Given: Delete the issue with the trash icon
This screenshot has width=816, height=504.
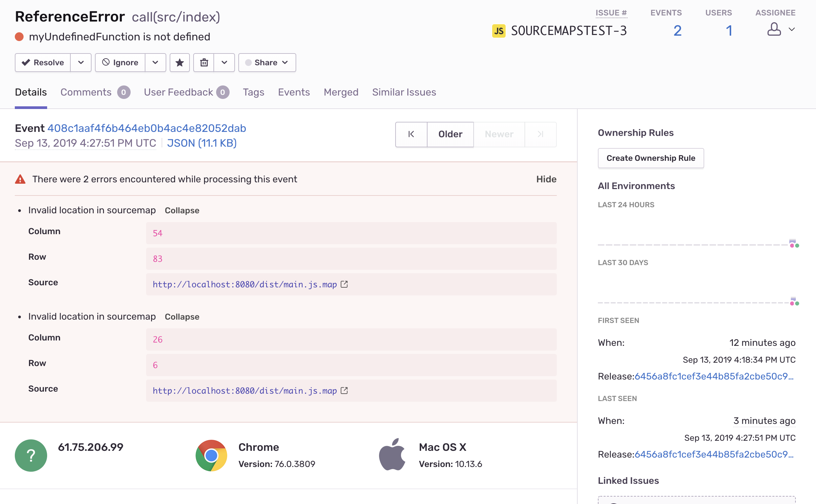Looking at the screenshot, I should (x=204, y=63).
